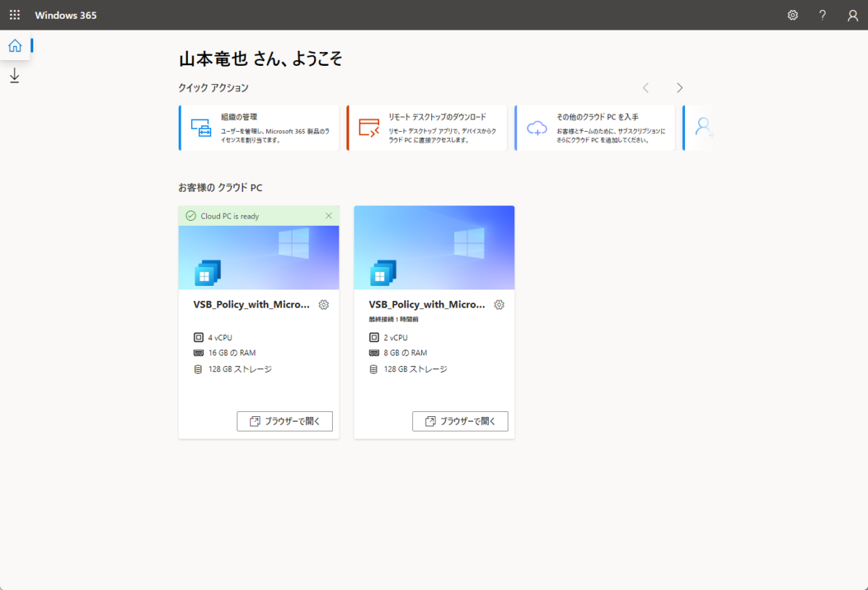
Task: Show more quick actions with right chevron
Action: 679,88
